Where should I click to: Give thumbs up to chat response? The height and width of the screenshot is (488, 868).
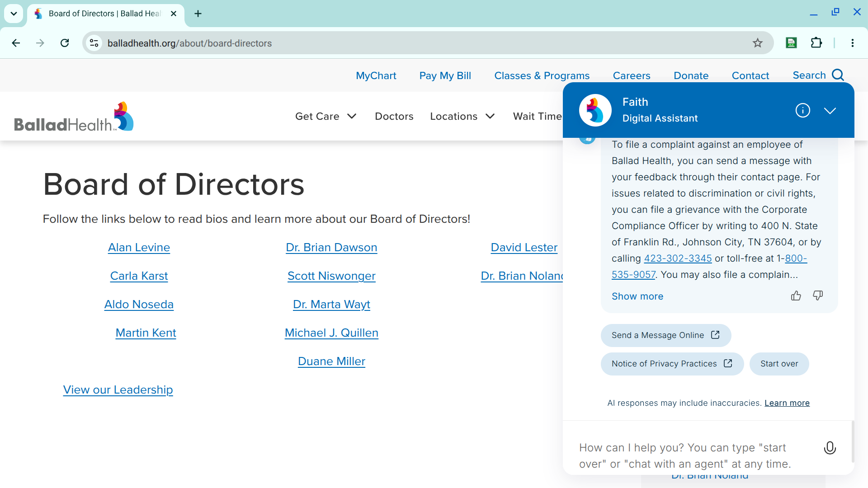(796, 296)
